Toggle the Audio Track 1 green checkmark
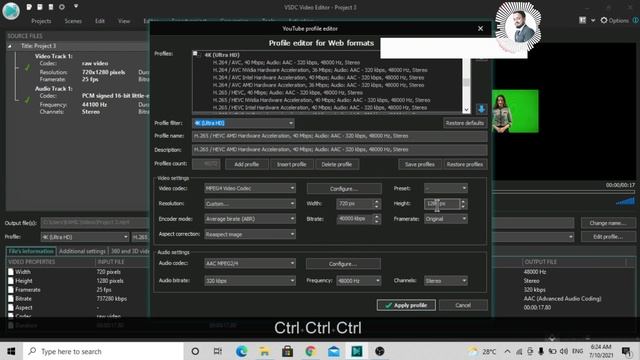Screen dimensions: 640x360 (x=27, y=100)
